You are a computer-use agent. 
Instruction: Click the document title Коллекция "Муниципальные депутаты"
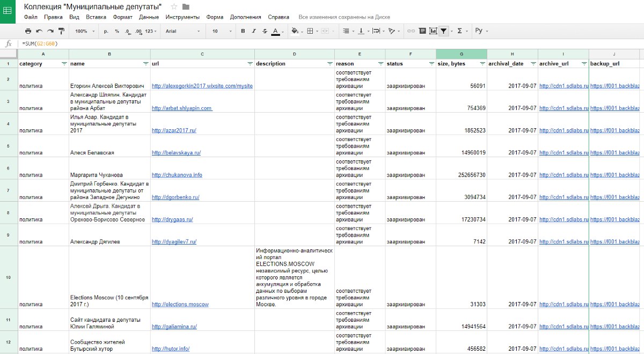(x=93, y=6)
